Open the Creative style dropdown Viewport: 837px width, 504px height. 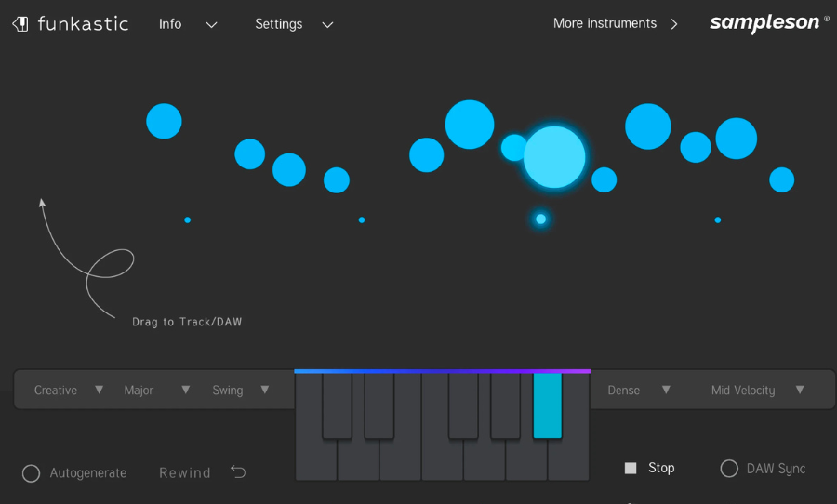[x=69, y=391]
